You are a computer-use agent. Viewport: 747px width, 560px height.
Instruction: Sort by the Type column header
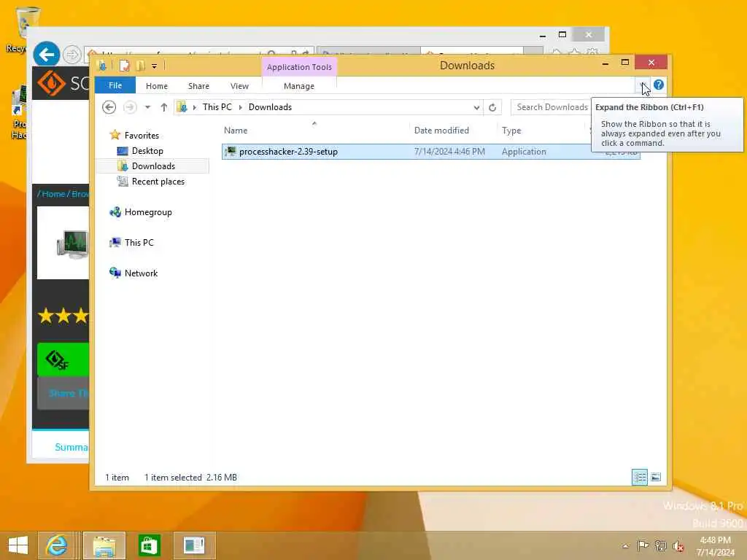click(x=511, y=131)
